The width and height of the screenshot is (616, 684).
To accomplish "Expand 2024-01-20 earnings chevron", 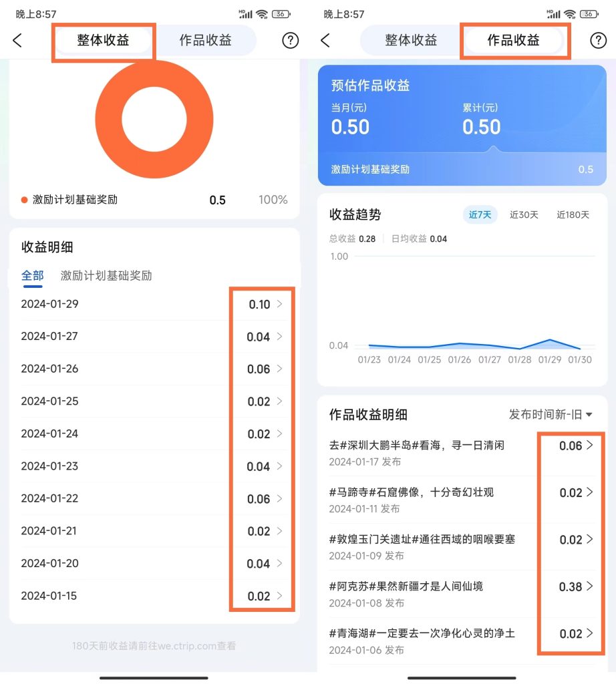I will click(280, 563).
